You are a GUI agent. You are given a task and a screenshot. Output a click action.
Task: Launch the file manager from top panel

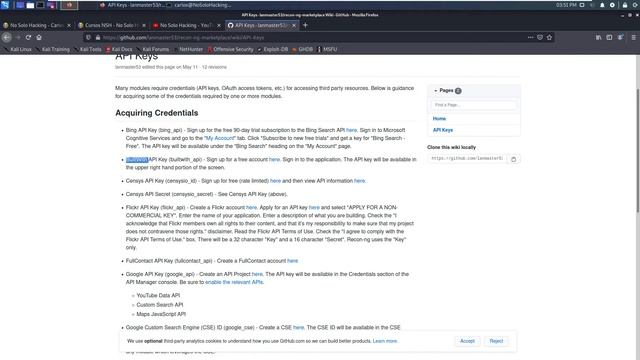(x=30, y=5)
